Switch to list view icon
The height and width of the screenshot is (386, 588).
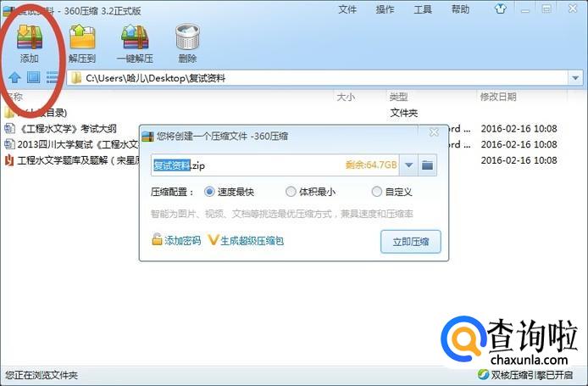(x=53, y=77)
